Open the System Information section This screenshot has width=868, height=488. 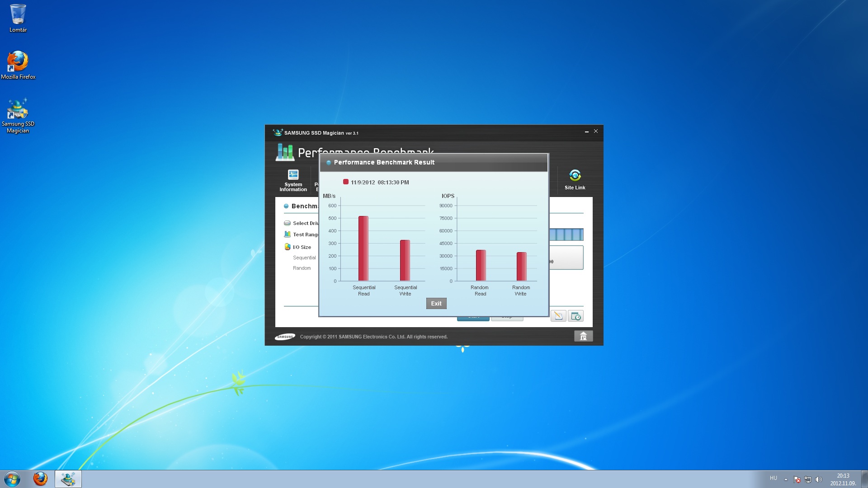[293, 180]
